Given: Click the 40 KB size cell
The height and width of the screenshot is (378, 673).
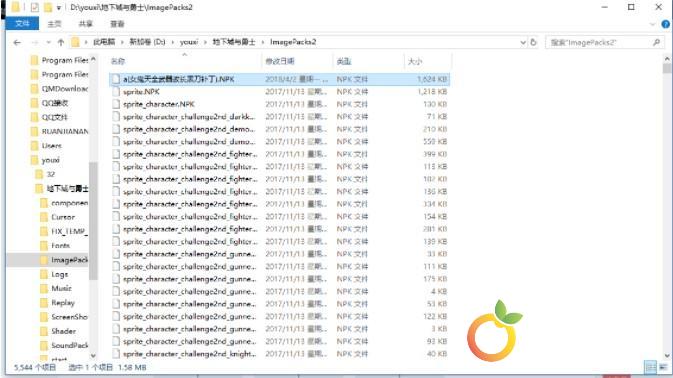Looking at the screenshot, I should [437, 354].
